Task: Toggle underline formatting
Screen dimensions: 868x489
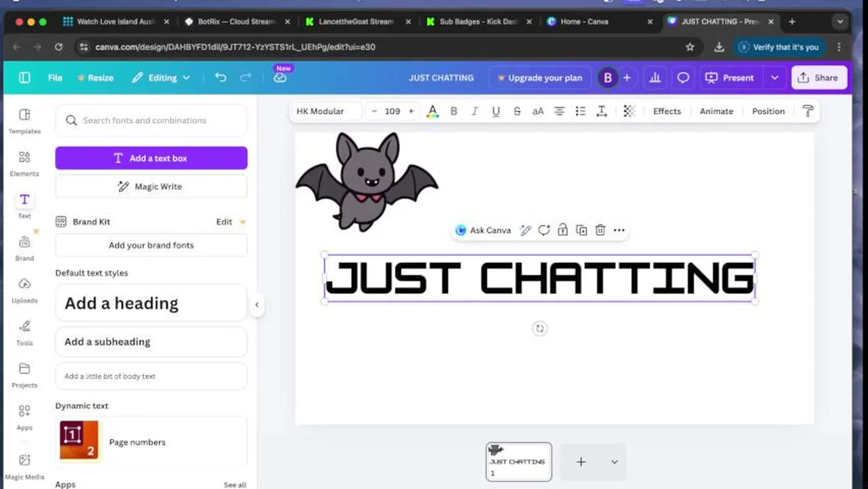Action: pos(496,111)
